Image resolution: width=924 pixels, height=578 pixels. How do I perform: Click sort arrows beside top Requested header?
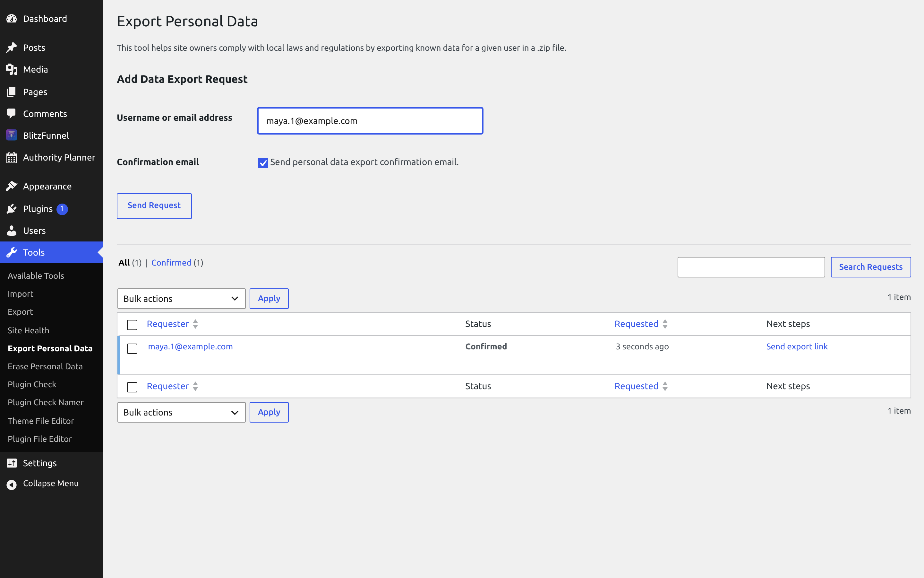click(x=665, y=324)
